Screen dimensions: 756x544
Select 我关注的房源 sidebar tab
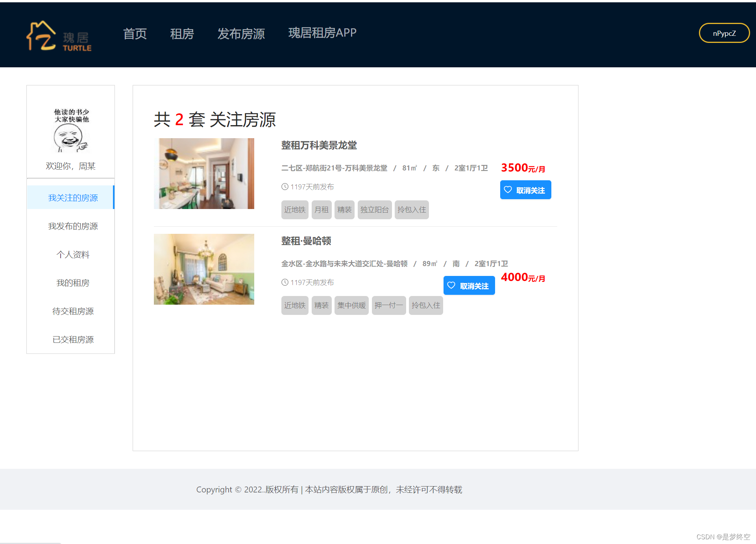point(73,198)
